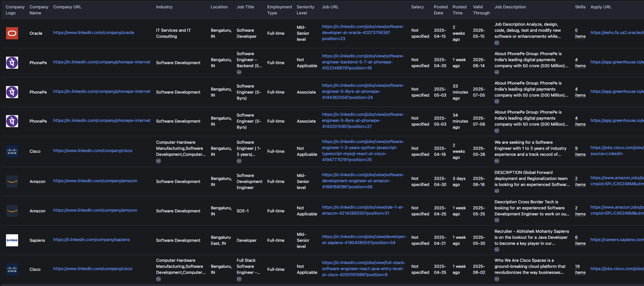Click the Oracle company logo
The image size is (644, 286).
(12, 33)
